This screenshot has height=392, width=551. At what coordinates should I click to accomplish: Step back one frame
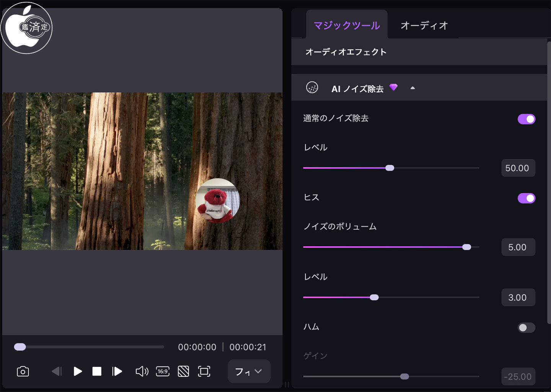57,371
